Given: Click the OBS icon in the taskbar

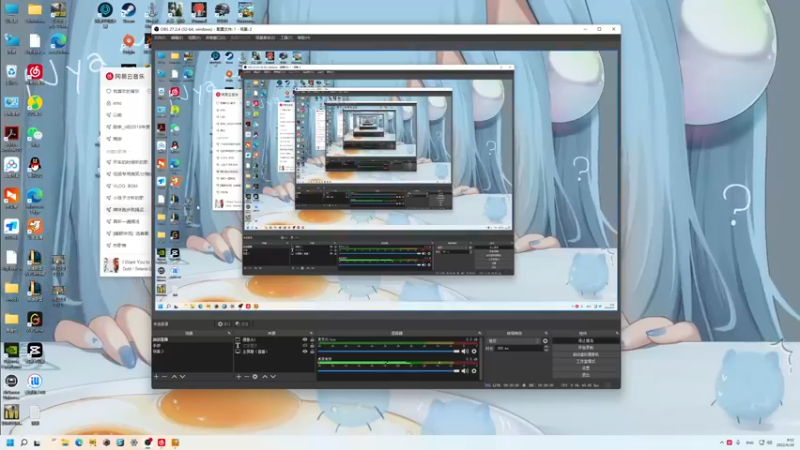Looking at the screenshot, I should pyautogui.click(x=148, y=442).
